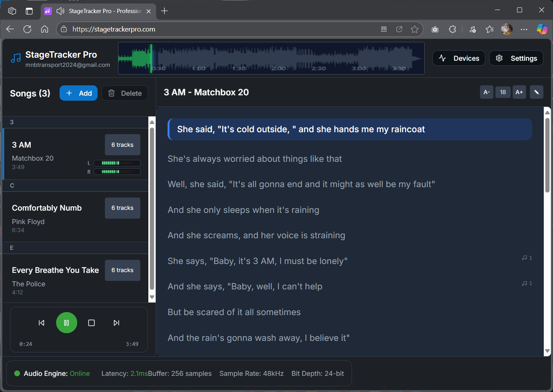Click the Delete trash icon for songs
This screenshot has height=392, width=553.
(x=112, y=93)
